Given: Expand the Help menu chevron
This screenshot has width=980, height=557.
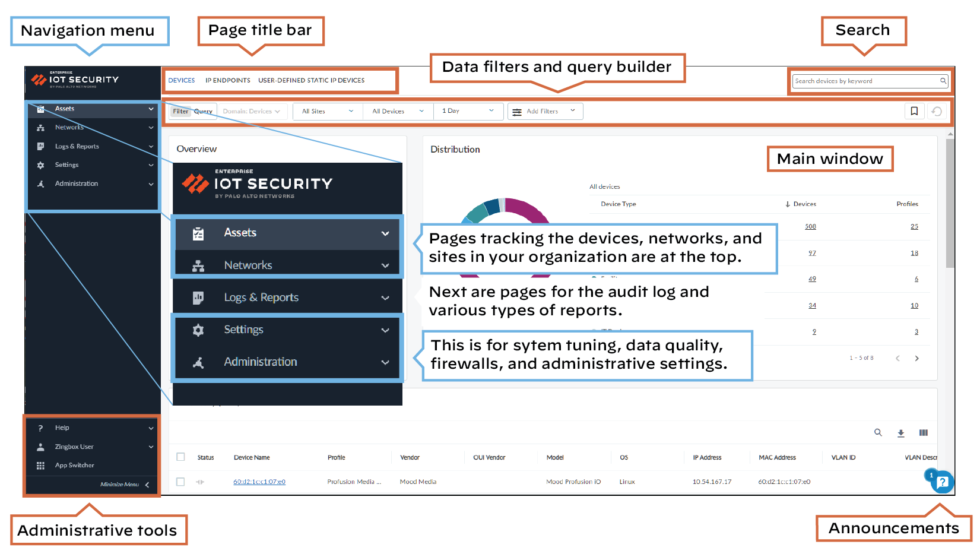Looking at the screenshot, I should 151,428.
